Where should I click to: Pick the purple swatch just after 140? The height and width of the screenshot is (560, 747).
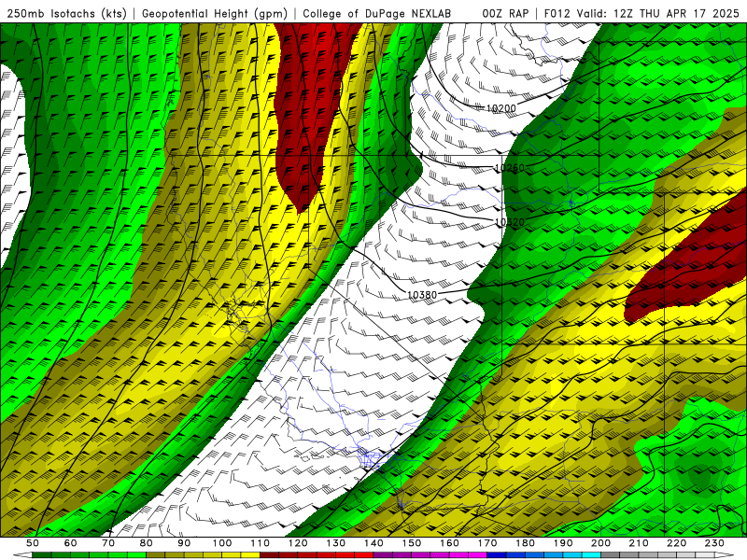383,555
